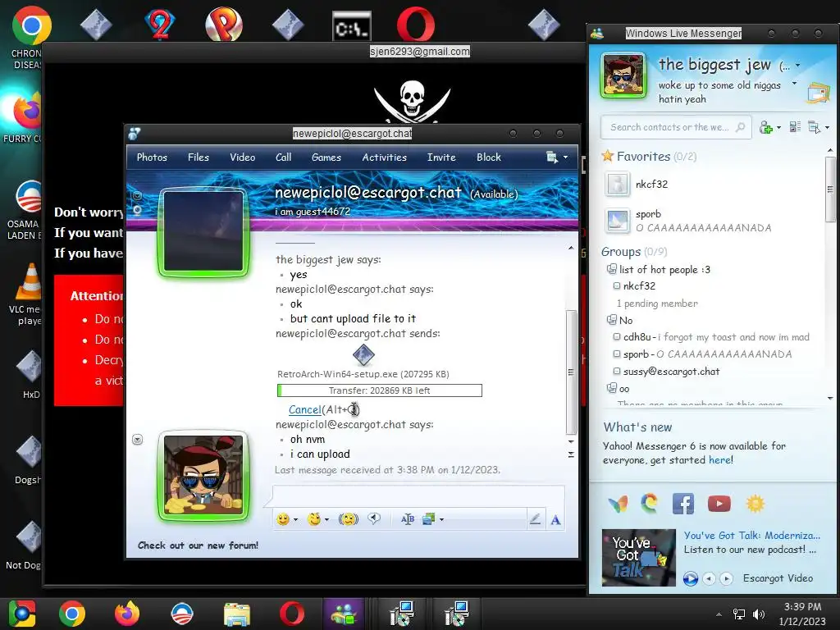Image resolution: width=840 pixels, height=630 pixels.
Task: Open the command prompt desktop icon
Action: pyautogui.click(x=351, y=27)
